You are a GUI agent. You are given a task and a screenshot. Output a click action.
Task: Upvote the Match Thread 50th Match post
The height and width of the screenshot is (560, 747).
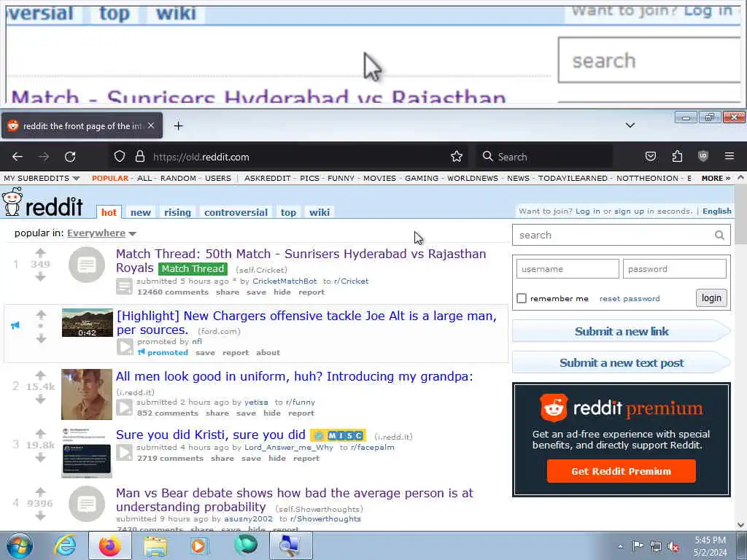pos(41,252)
